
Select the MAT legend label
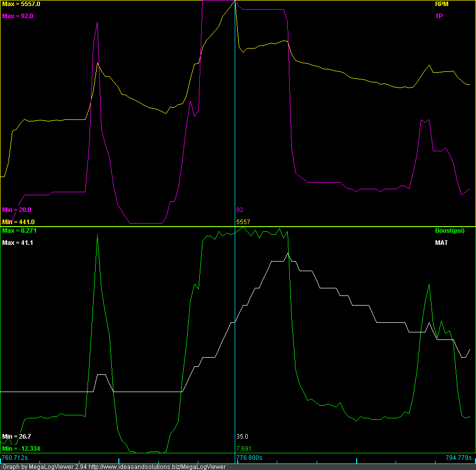(441, 243)
